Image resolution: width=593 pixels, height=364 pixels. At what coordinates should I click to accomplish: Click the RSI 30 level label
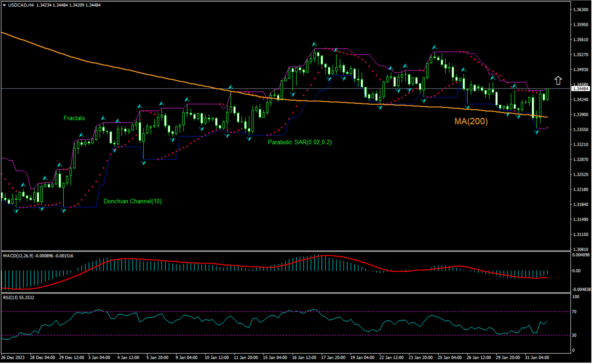[574, 336]
